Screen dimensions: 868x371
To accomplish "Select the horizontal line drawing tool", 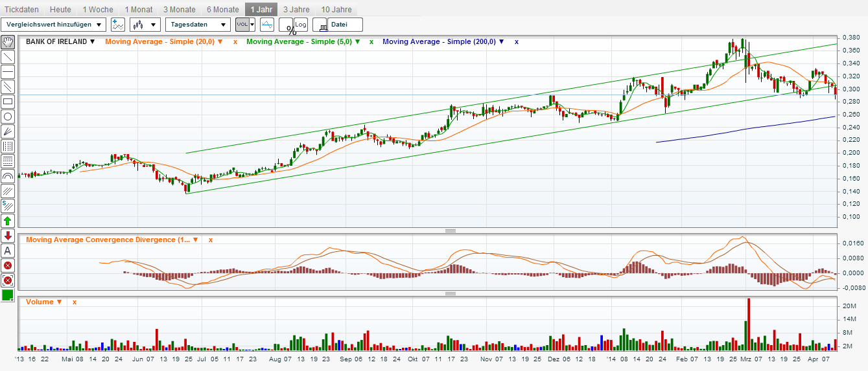I will (8, 72).
